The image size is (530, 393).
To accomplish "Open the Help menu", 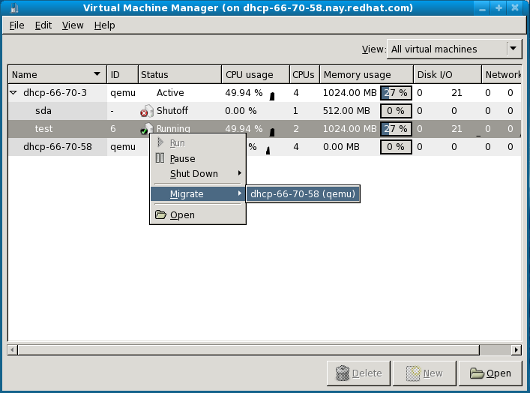I will point(104,25).
